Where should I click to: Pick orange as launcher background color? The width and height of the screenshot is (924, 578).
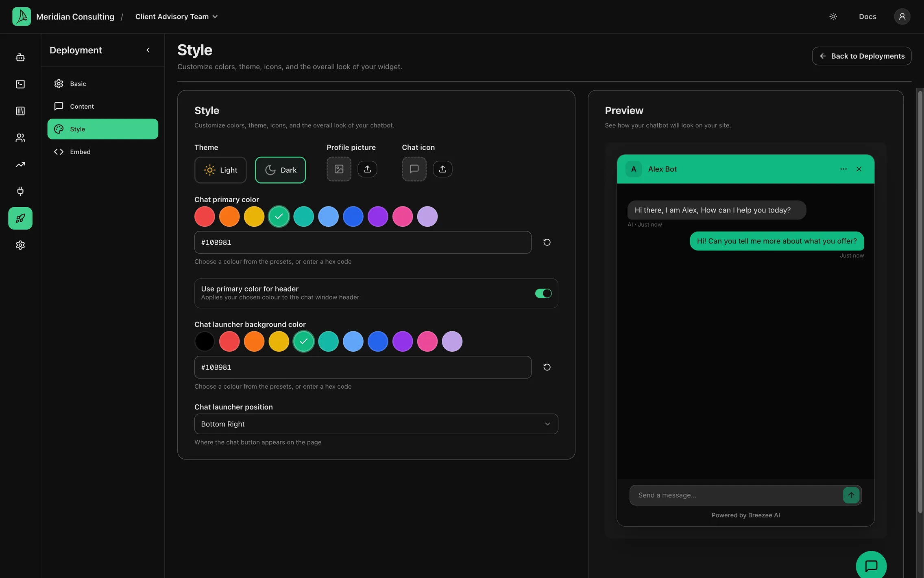pyautogui.click(x=254, y=341)
